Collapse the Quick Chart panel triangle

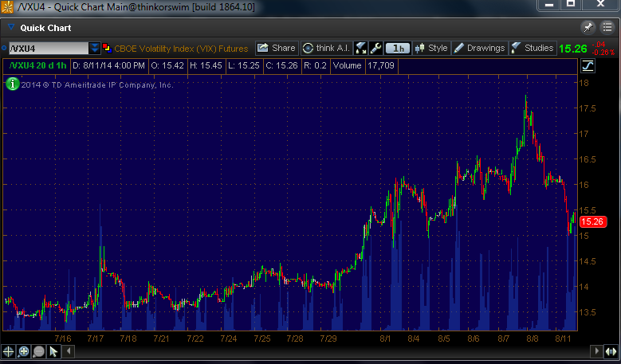pos(11,28)
